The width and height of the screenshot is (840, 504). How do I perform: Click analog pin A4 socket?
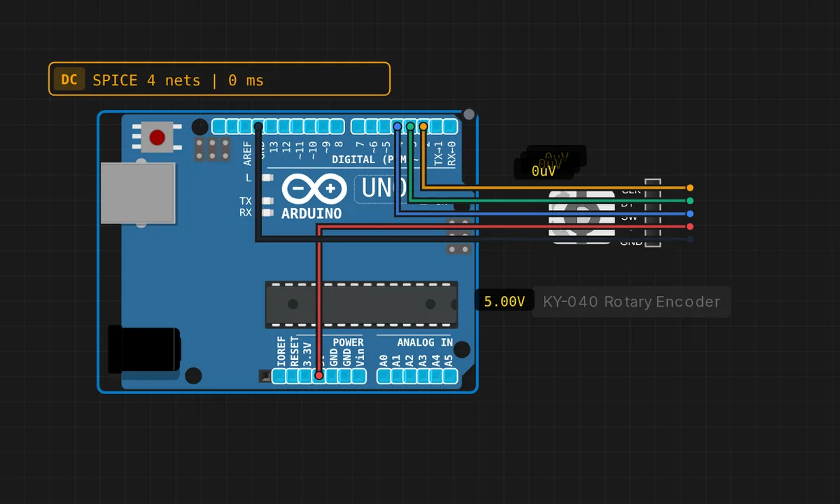[x=436, y=376]
